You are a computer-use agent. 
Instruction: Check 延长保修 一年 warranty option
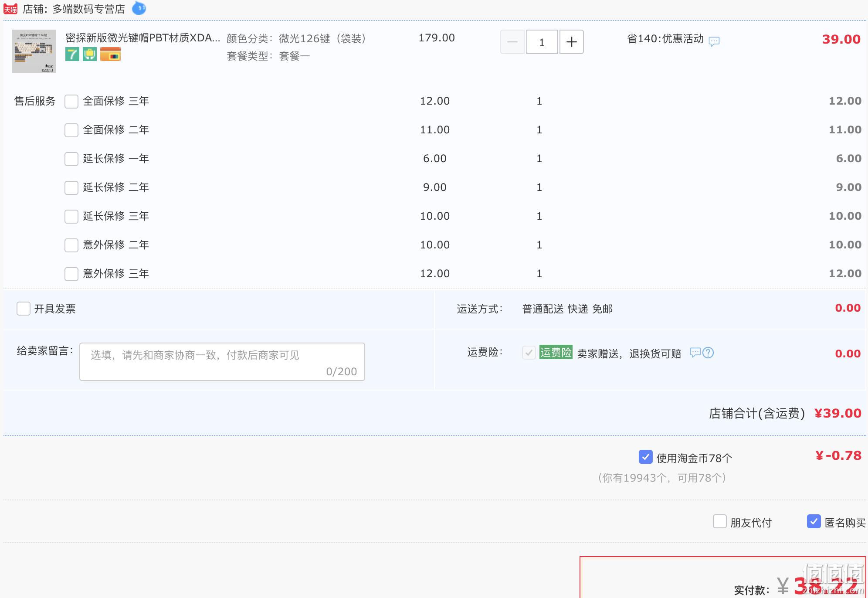coord(71,159)
